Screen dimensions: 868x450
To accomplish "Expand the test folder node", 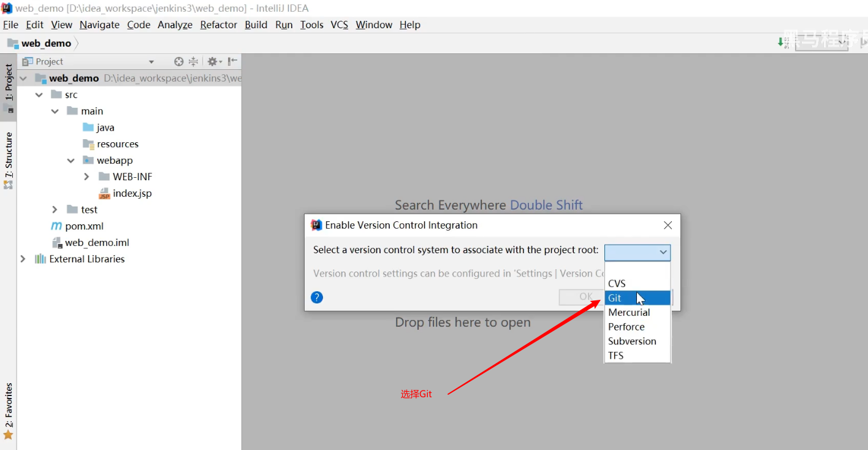I will tap(55, 210).
